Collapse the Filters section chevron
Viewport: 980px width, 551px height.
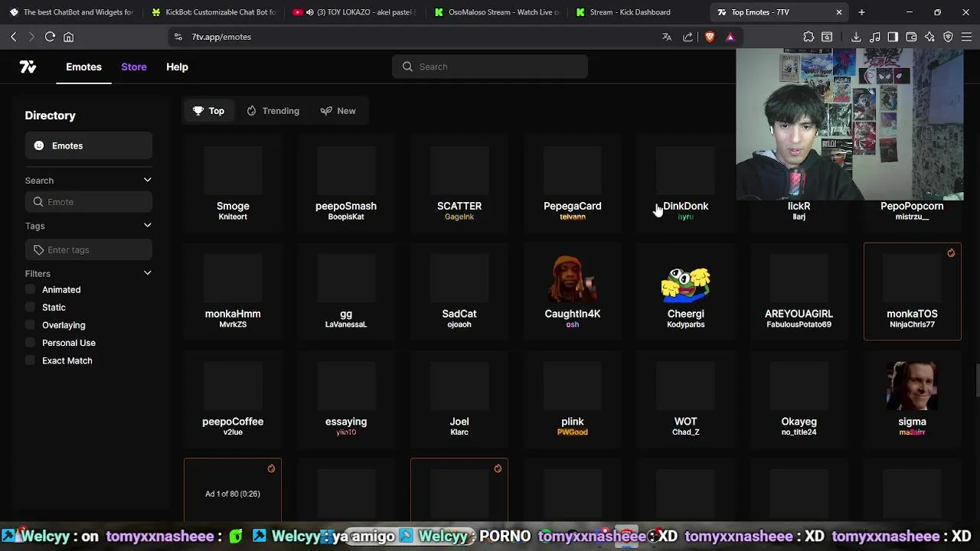click(x=147, y=273)
